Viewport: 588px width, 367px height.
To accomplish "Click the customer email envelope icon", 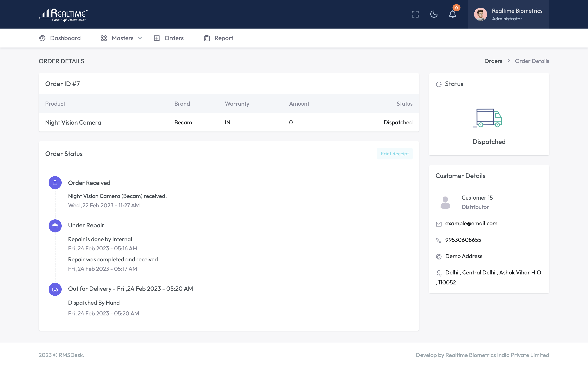I will (x=439, y=224).
